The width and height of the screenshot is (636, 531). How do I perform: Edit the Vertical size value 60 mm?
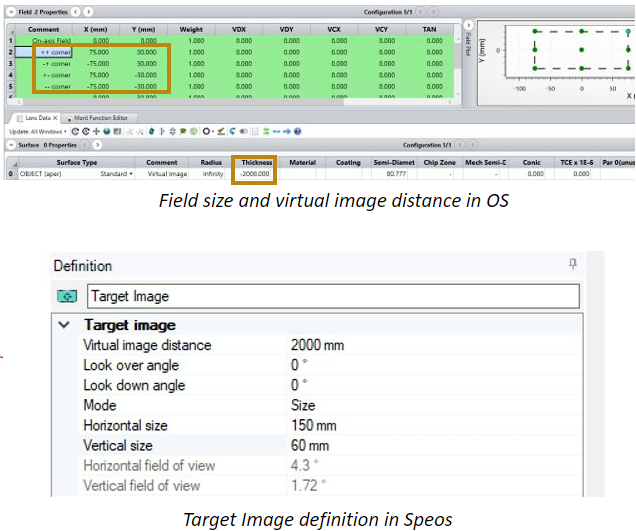[x=434, y=445]
